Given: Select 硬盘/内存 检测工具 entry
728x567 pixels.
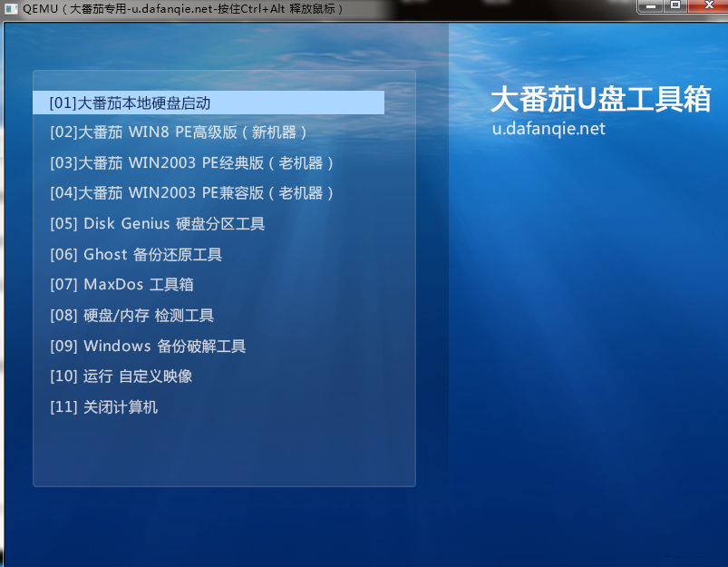Looking at the screenshot, I should tap(132, 316).
